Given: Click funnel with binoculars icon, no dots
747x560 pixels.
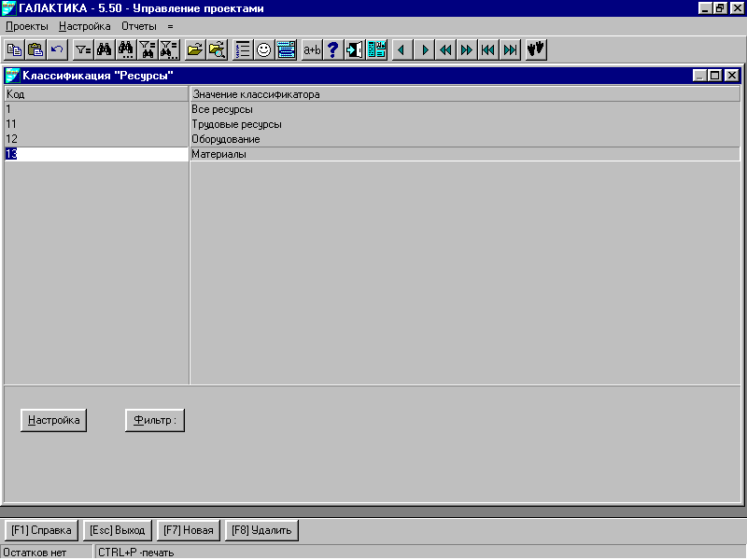Looking at the screenshot, I should 148,49.
